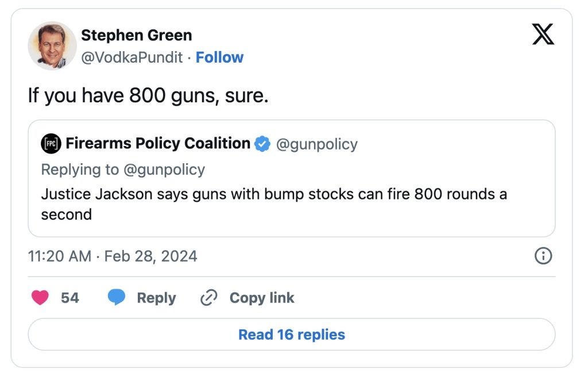Click the FPC logo avatar

click(x=51, y=144)
